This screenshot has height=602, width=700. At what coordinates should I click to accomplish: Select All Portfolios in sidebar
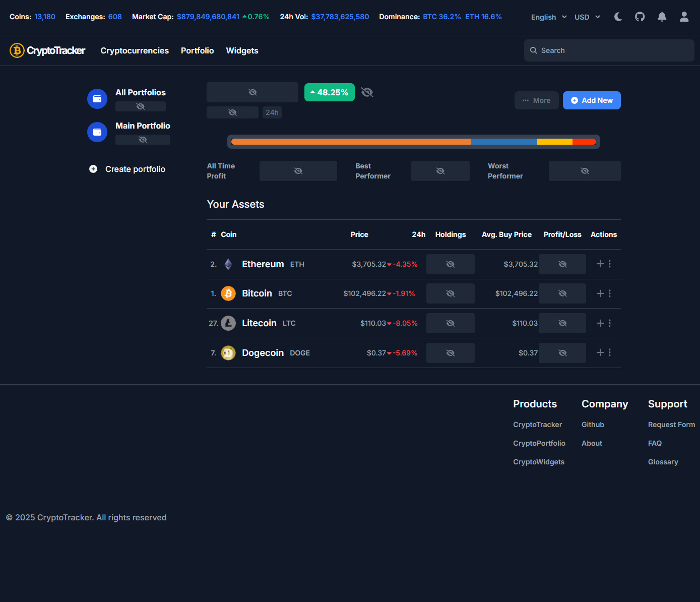click(141, 92)
